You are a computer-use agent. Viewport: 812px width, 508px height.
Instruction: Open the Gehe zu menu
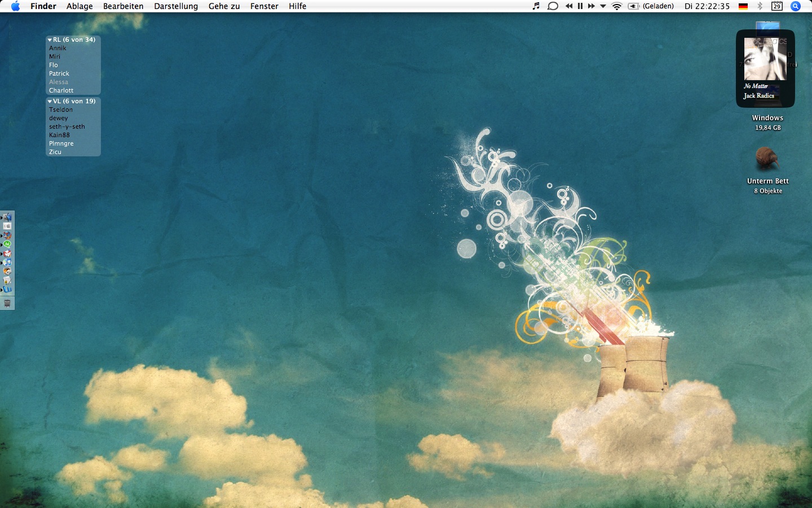[x=224, y=6]
